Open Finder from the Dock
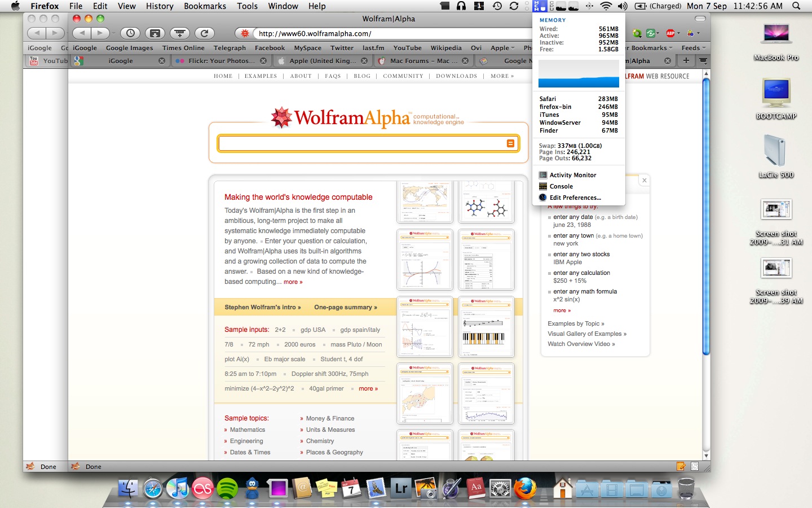812x508 pixels. 128,489
